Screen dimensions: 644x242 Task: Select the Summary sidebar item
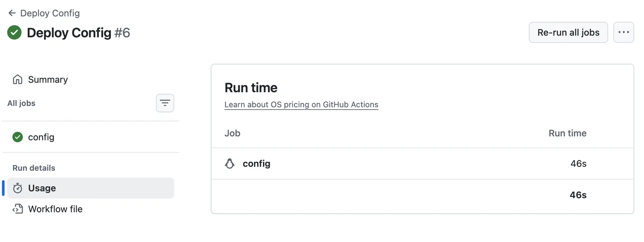(91, 79)
